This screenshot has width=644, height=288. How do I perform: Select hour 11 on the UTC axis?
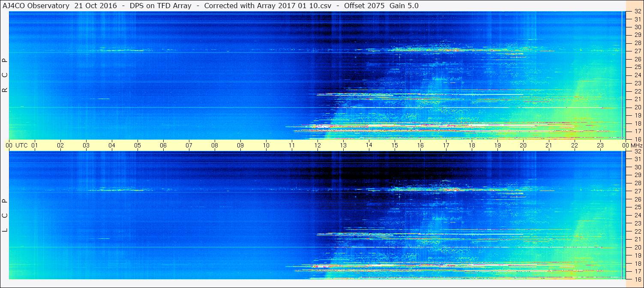click(292, 145)
